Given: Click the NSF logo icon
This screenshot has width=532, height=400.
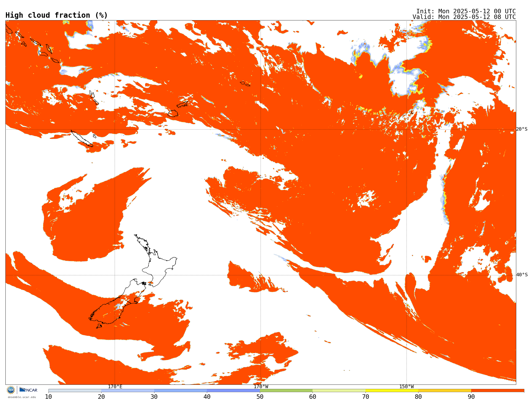Looking at the screenshot, I should coord(11,390).
